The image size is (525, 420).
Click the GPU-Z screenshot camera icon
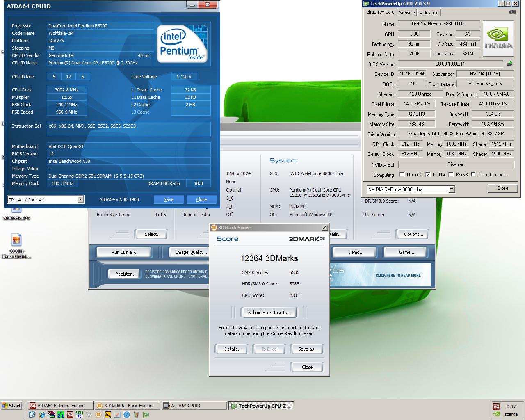coord(512,12)
